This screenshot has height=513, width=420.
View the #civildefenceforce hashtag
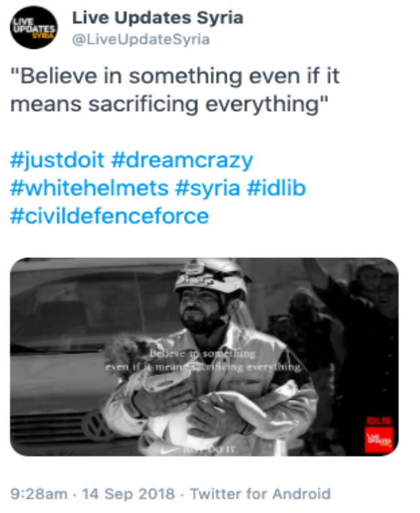tap(110, 216)
